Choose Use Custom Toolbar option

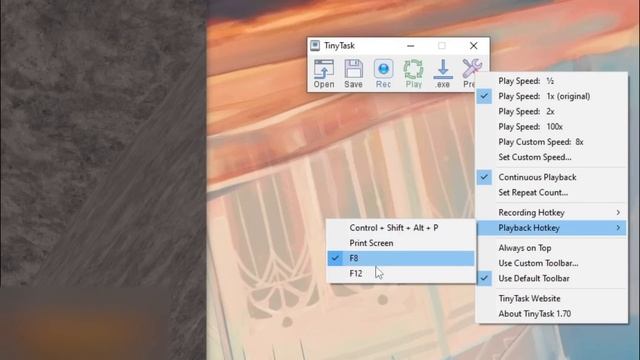point(552,263)
